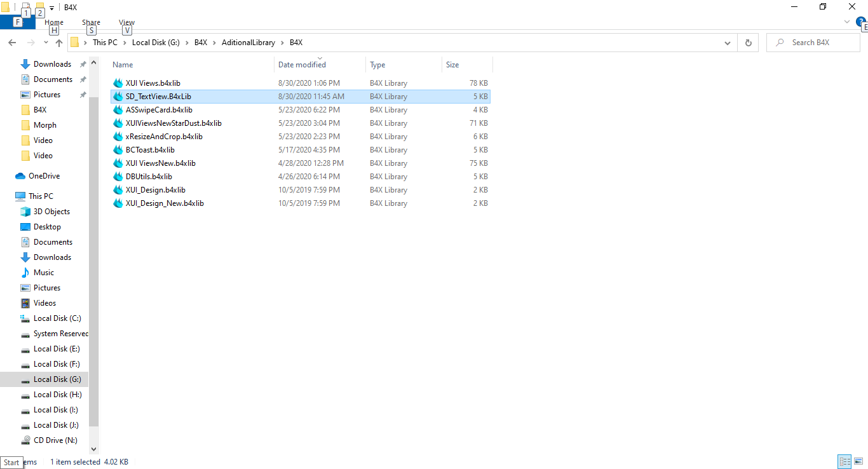Click the OneDrive cloud icon in the sidebar
Viewport: 868px width, 469px height.
coord(20,176)
